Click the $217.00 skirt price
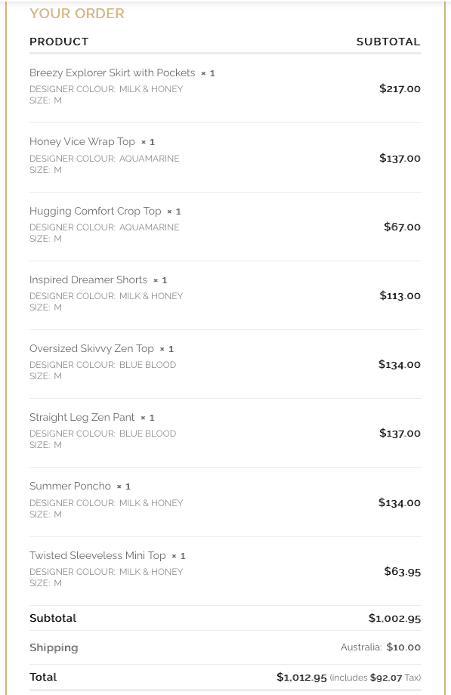Image resolution: width=451 pixels, height=695 pixels. 400,89
